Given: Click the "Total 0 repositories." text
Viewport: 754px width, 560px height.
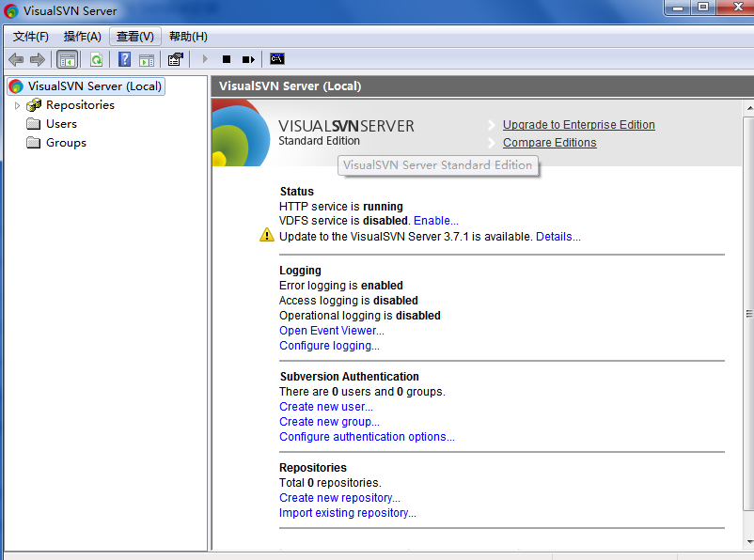Looking at the screenshot, I should pos(330,483).
